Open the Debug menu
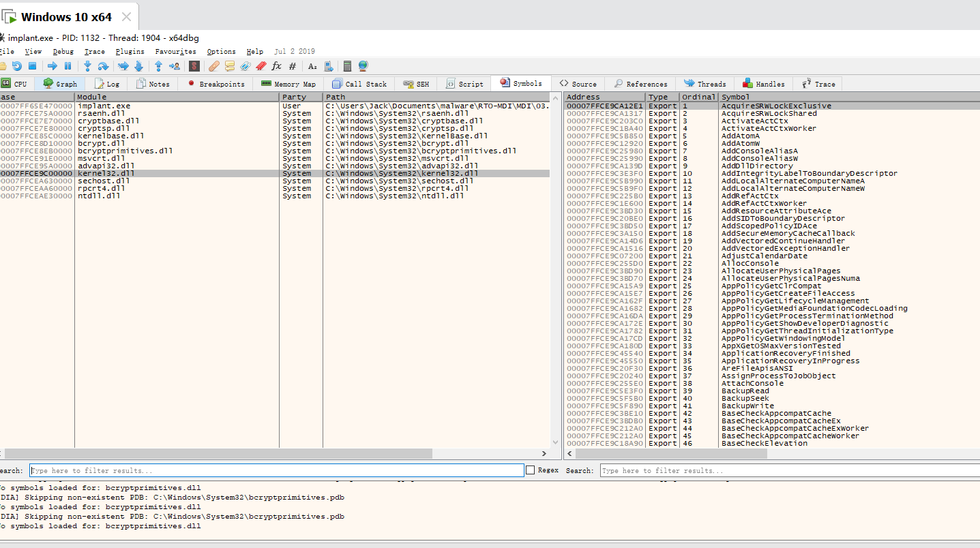Screen dimensions: 980x548 pos(63,51)
